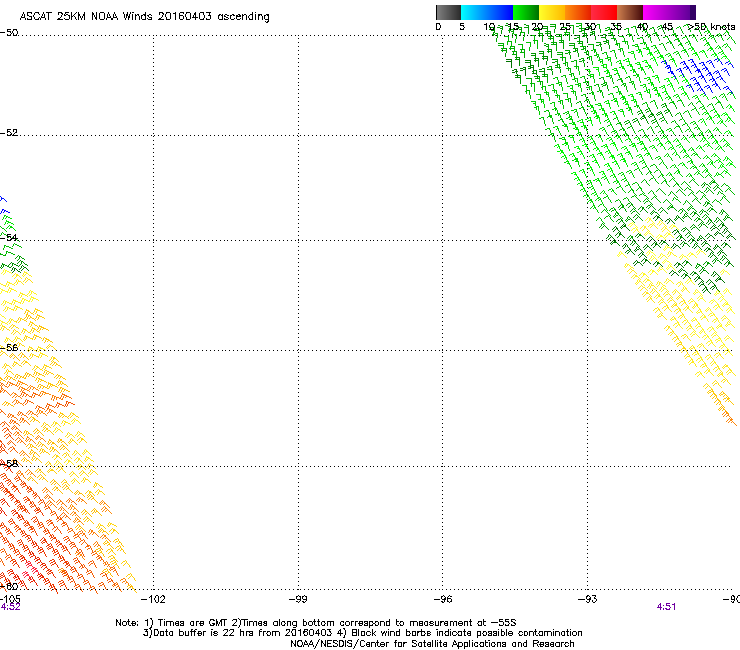Click the -93 longitude axis label
This screenshot has height=650, width=740.
588,599
